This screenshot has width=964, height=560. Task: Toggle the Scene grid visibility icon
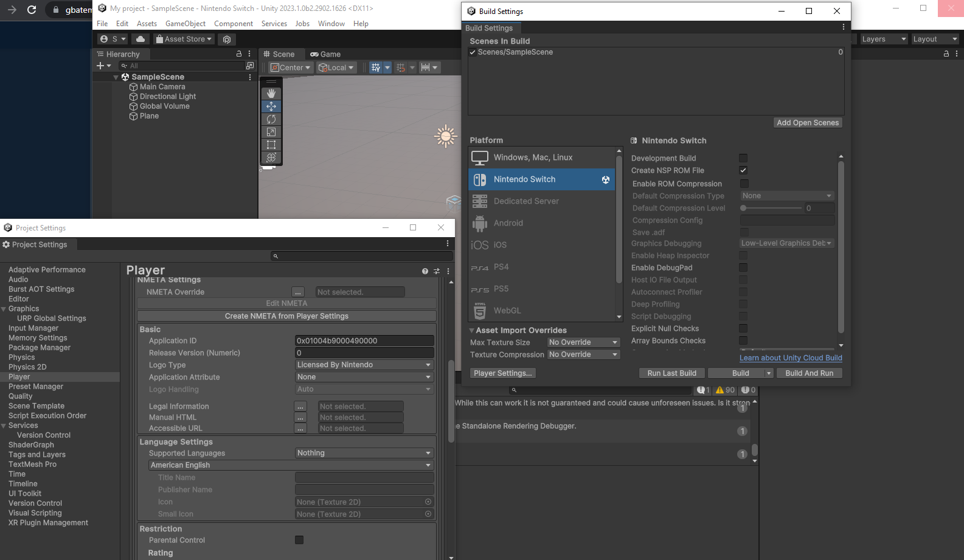click(x=376, y=67)
